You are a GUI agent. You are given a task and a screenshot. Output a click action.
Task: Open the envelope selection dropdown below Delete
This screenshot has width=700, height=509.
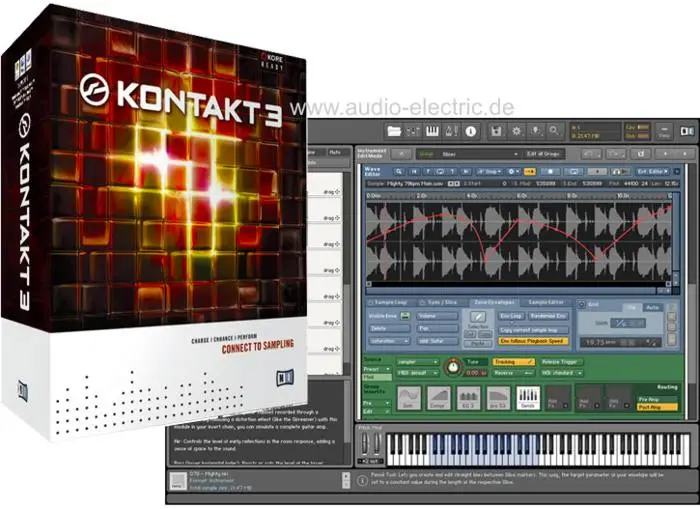(x=389, y=341)
